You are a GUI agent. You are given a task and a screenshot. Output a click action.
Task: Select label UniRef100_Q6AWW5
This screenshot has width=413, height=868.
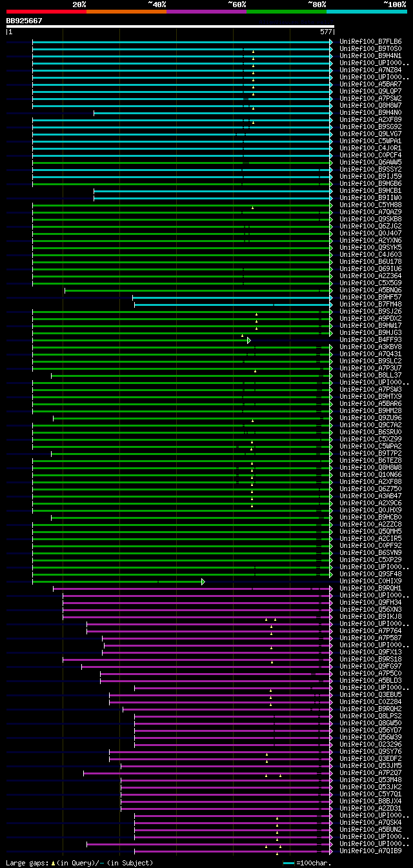pyautogui.click(x=370, y=162)
